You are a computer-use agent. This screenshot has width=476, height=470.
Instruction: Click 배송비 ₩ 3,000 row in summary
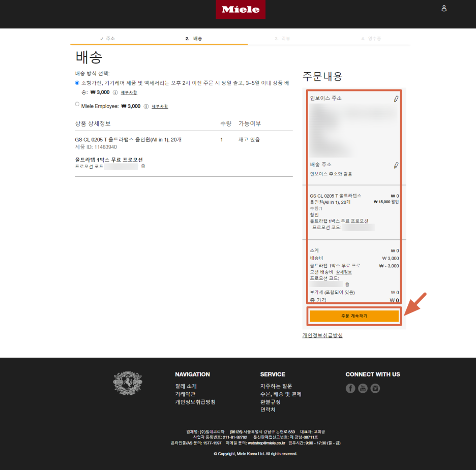[354, 258]
